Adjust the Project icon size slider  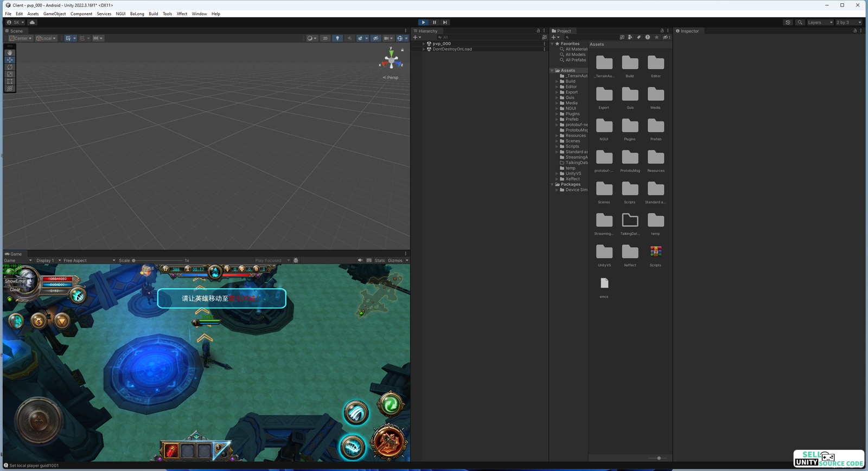(659, 458)
